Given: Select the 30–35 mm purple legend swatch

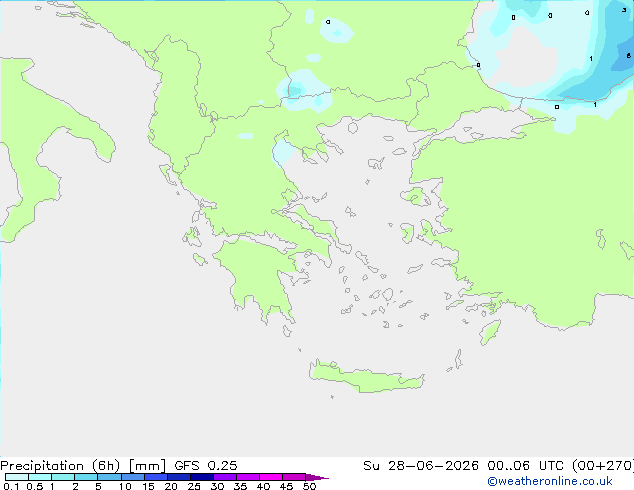Looking at the screenshot, I should pos(225,477).
